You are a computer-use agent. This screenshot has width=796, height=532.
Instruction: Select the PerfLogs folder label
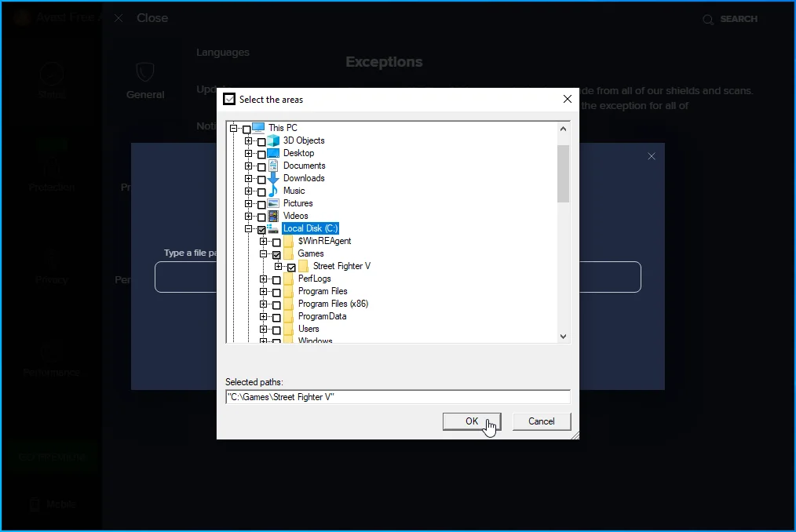click(314, 279)
